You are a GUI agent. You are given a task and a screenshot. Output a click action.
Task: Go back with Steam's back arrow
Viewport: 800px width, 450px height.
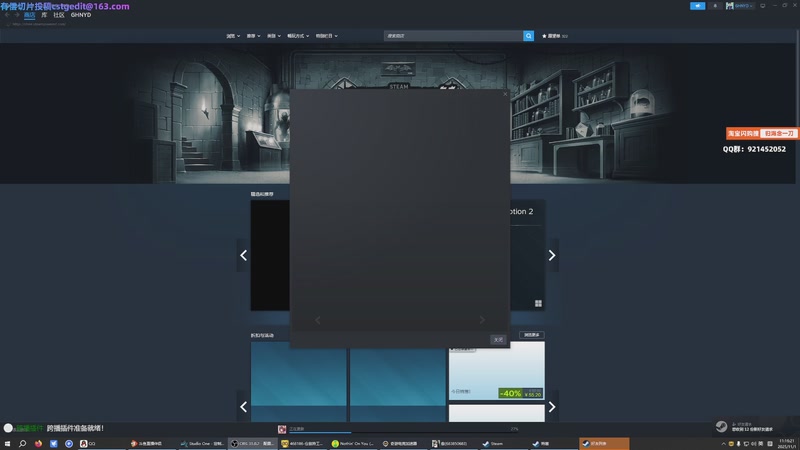[7, 15]
